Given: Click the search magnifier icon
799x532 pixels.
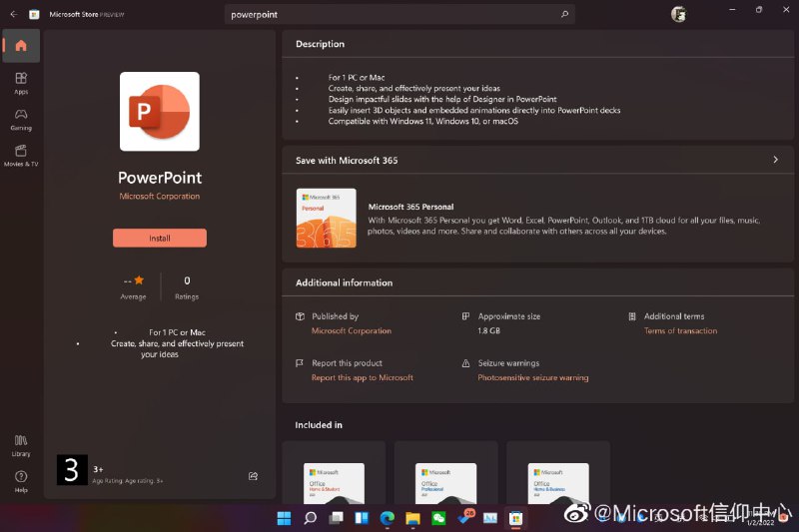Looking at the screenshot, I should pyautogui.click(x=564, y=14).
